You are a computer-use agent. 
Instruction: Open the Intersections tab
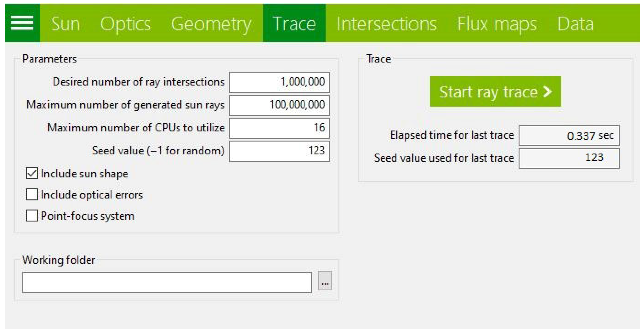click(387, 24)
